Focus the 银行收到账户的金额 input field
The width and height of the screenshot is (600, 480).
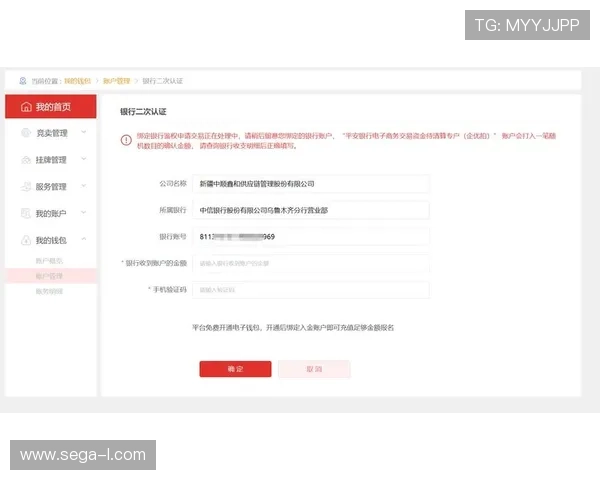pos(311,263)
